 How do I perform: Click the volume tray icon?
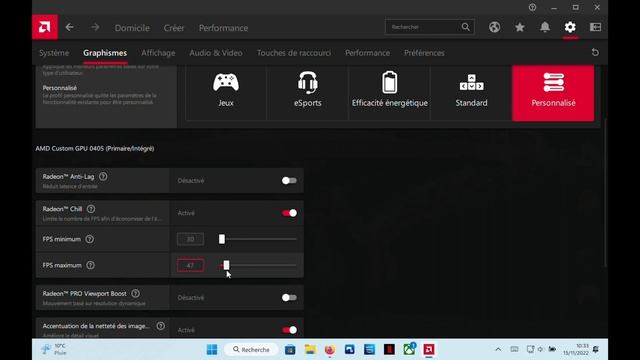coord(541,349)
